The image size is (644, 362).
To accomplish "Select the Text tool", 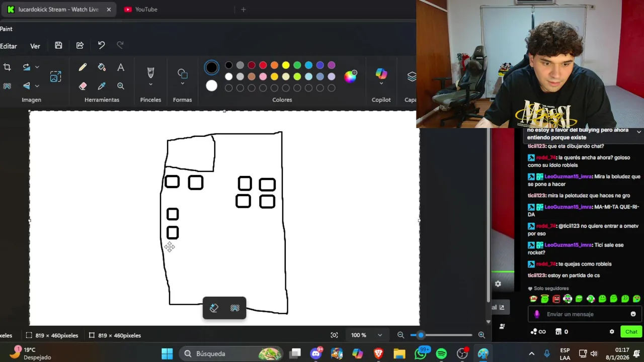I will [x=121, y=67].
